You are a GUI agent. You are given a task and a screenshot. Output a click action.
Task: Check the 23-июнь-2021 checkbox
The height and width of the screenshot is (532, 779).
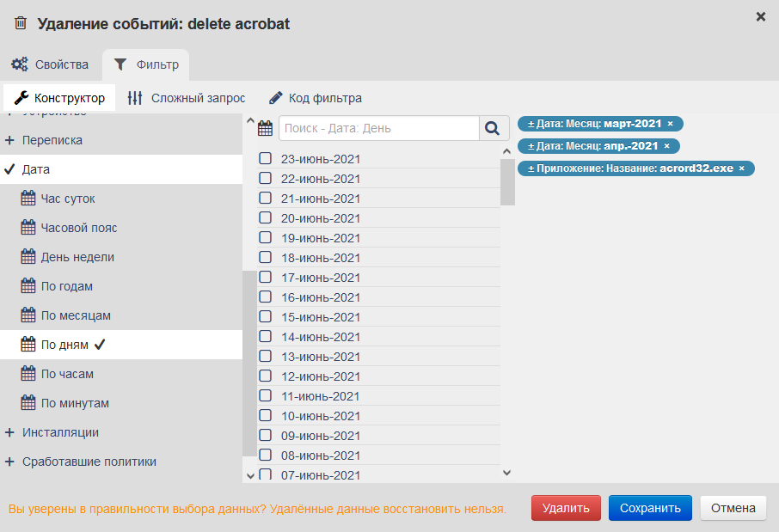click(266, 159)
